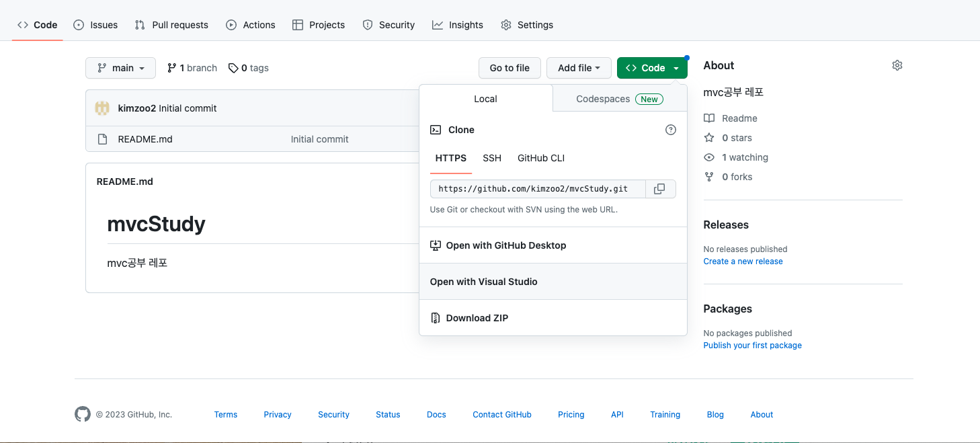Click Publish your first package link
The image size is (980, 443).
coord(752,346)
